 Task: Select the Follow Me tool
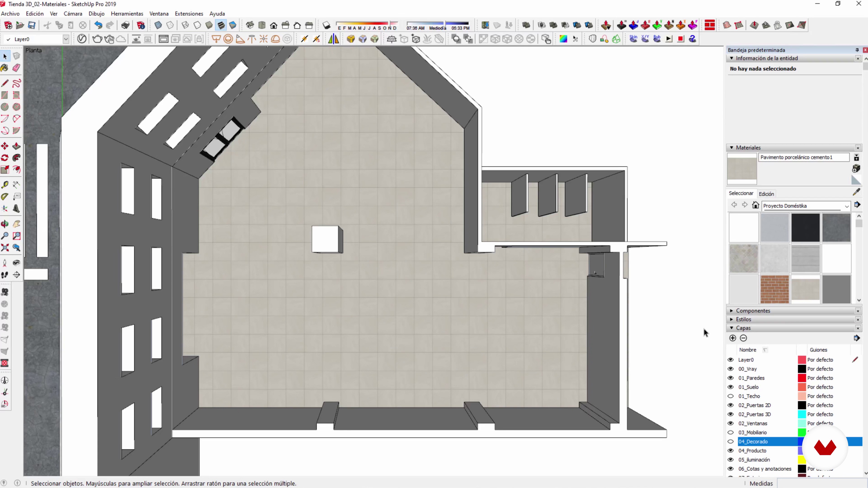click(16, 158)
